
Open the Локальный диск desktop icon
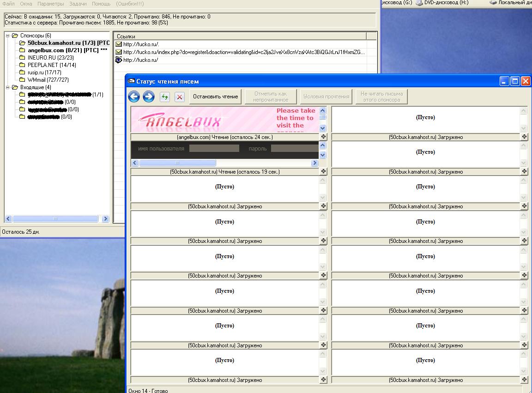coord(493,3)
